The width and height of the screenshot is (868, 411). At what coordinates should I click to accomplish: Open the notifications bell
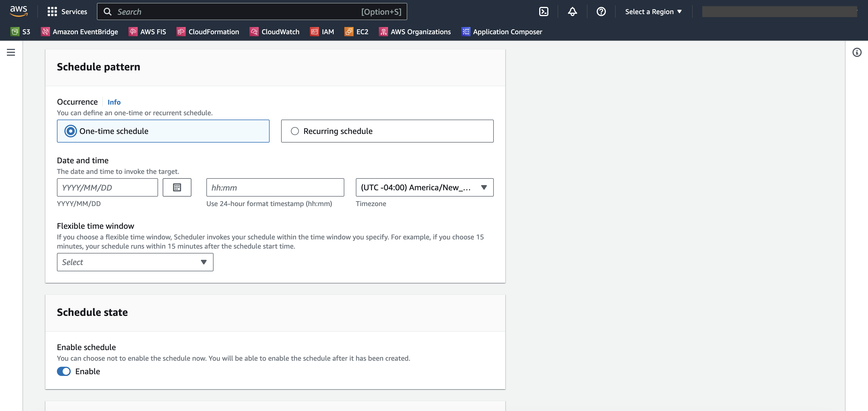pyautogui.click(x=572, y=11)
